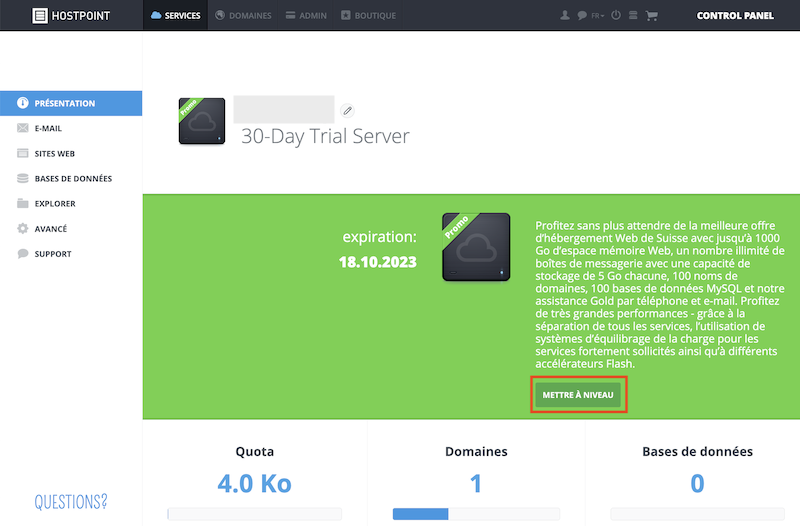The height and width of the screenshot is (526, 800).
Task: Switch to the Domaines tab
Action: 243,15
